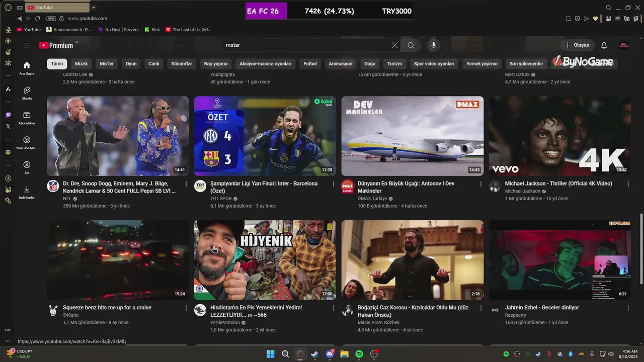Open options for Boğaziçi Caz Korosu video

pyautogui.click(x=480, y=308)
